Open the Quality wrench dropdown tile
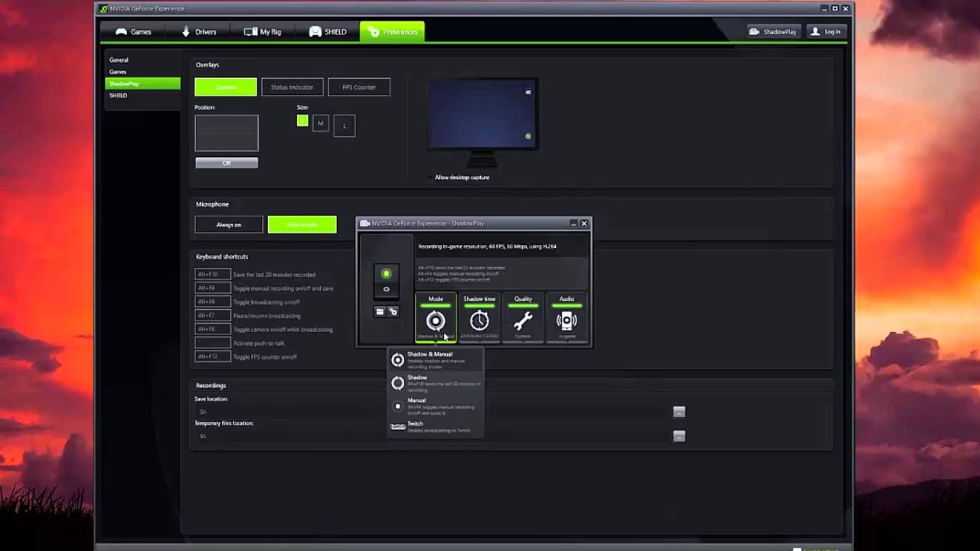980x551 pixels. coord(523,317)
